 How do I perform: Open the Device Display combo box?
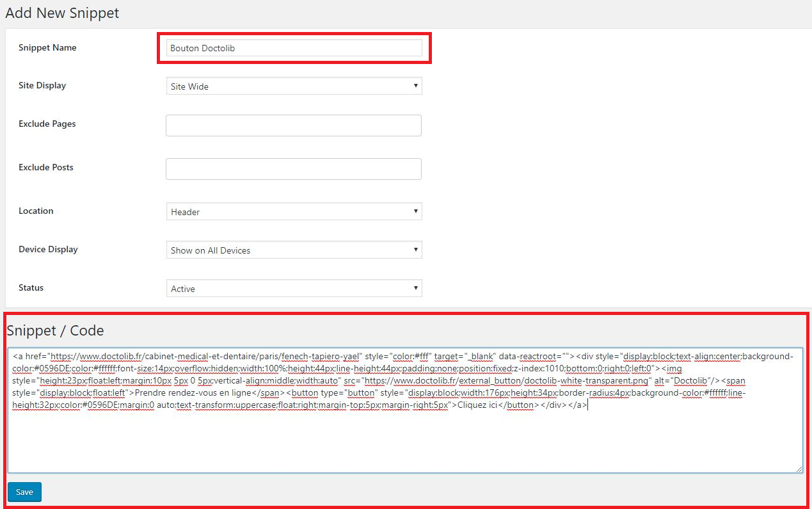pos(294,250)
